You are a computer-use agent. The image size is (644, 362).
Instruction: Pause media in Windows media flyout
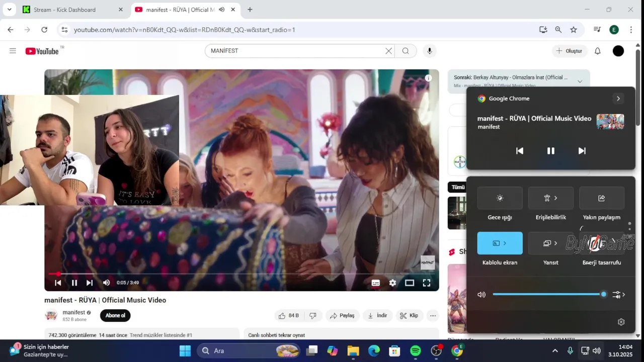[x=551, y=151]
